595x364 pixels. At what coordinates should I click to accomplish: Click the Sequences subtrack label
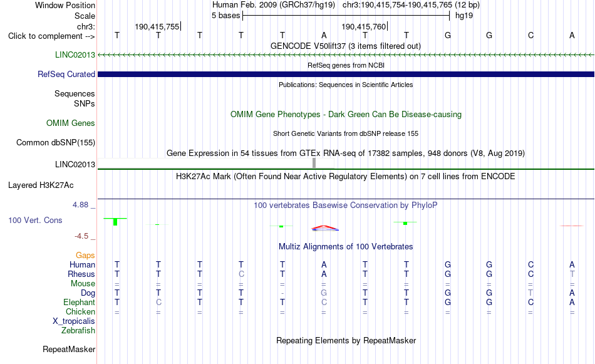[x=75, y=93]
